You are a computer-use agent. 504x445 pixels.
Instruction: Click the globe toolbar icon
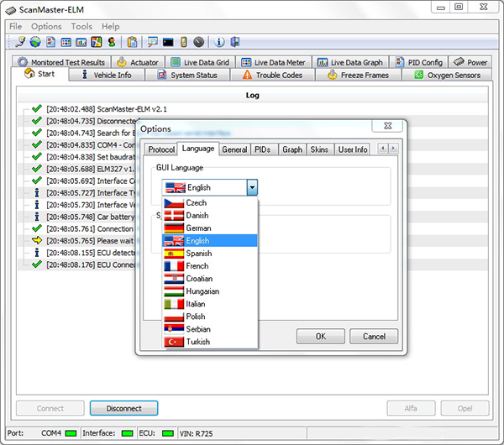click(x=35, y=42)
